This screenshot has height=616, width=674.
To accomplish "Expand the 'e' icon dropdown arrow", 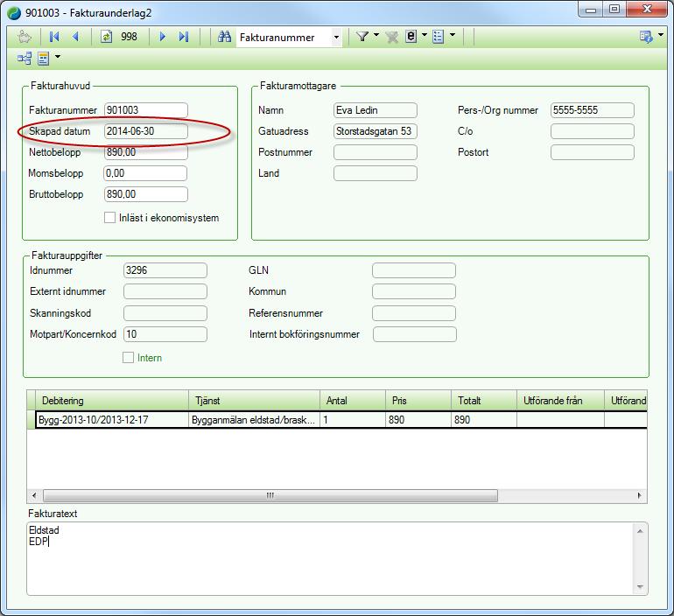I will pyautogui.click(x=425, y=35).
